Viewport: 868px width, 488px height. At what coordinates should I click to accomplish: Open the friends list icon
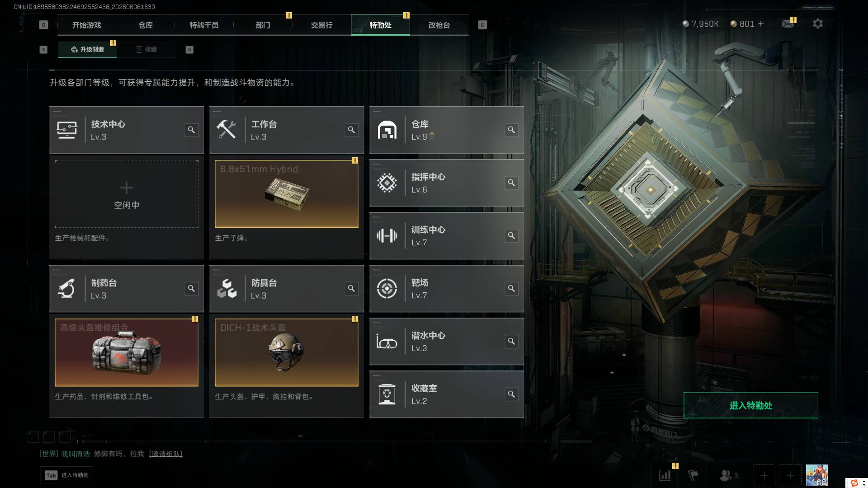pos(728,475)
